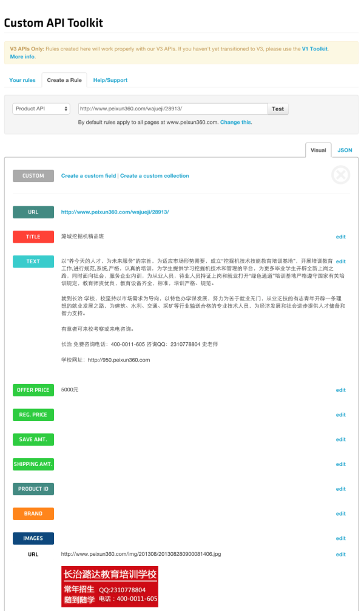Select the Visual view tab
Viewport: 364px width, 611px height.
pyautogui.click(x=318, y=150)
